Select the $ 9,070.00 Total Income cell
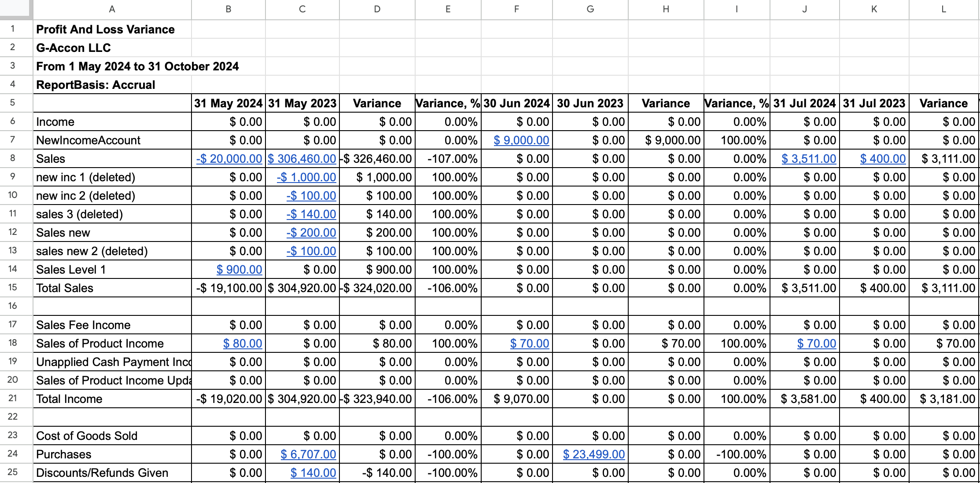980x483 pixels. pyautogui.click(x=517, y=399)
